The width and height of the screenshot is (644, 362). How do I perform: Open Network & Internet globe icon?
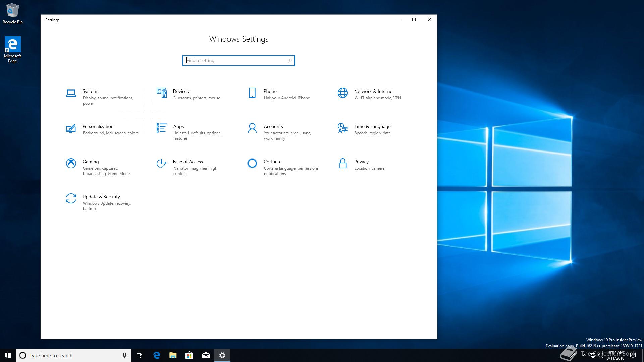point(342,93)
